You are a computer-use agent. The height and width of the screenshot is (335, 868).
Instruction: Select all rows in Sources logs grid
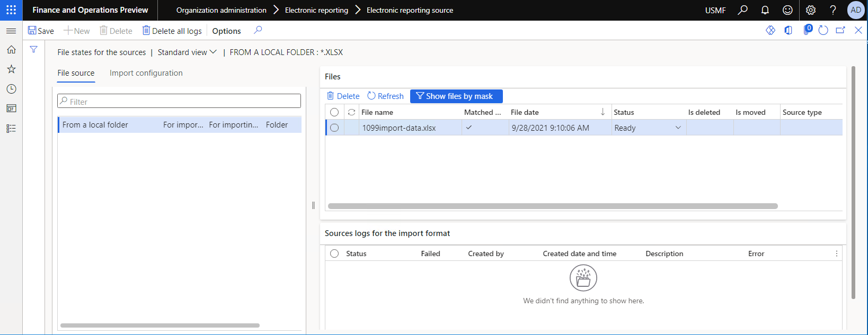(x=334, y=253)
